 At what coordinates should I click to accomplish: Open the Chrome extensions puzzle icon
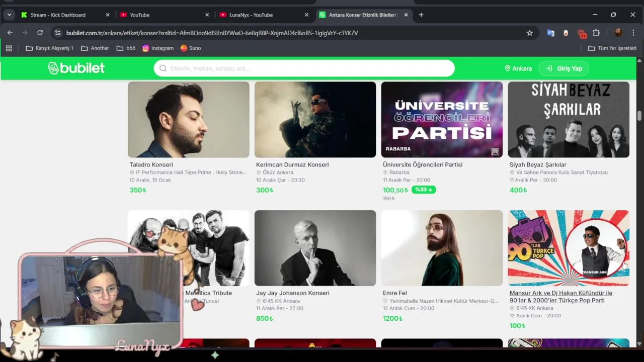(x=596, y=33)
